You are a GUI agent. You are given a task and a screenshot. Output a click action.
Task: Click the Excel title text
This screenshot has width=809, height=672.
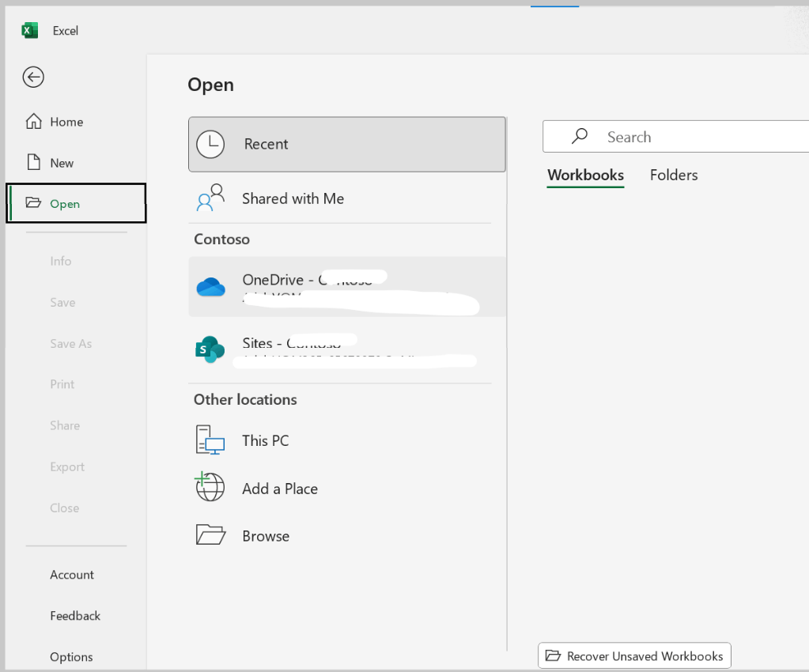66,30
